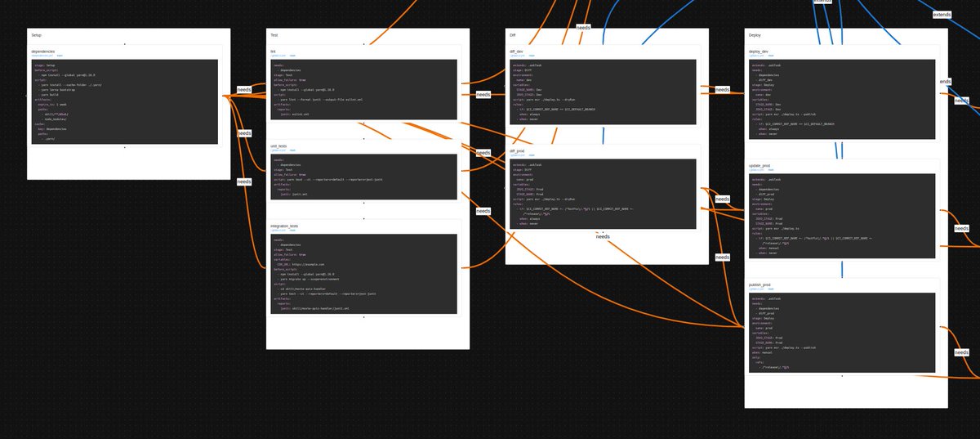Open the file link under the lint title
The height and width of the screenshot is (439, 980).
[278, 56]
